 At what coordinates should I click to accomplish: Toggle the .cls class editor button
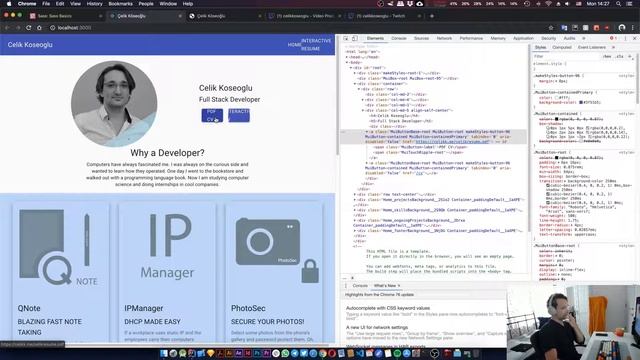620,56
